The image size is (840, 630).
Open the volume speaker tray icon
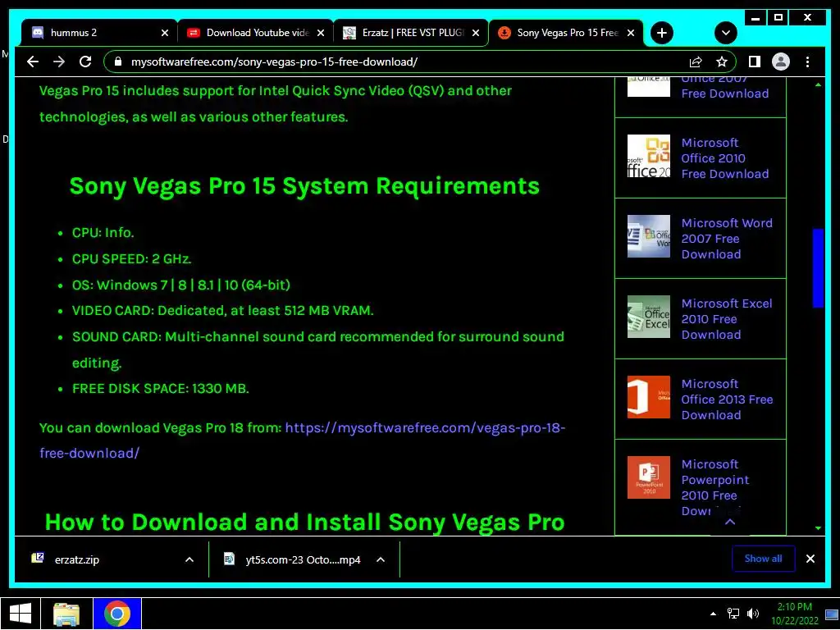(753, 614)
